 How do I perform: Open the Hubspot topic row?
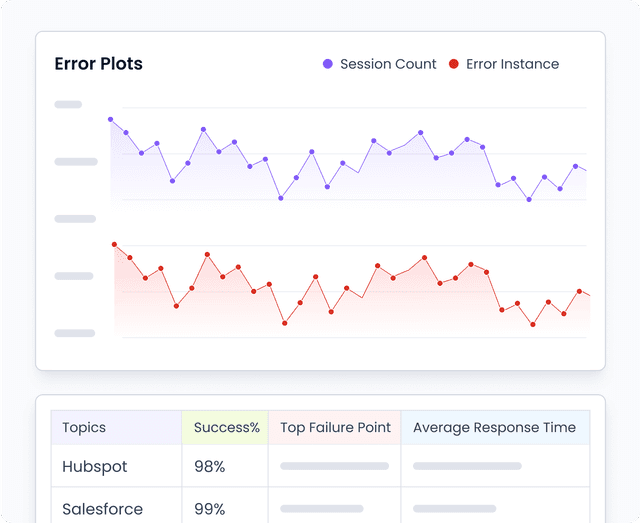pyautogui.click(x=95, y=466)
